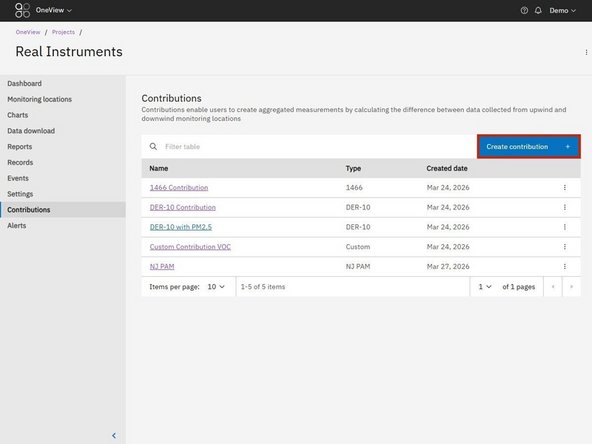
Task: Open the Real Instruments page overflow menu
Action: click(x=586, y=52)
